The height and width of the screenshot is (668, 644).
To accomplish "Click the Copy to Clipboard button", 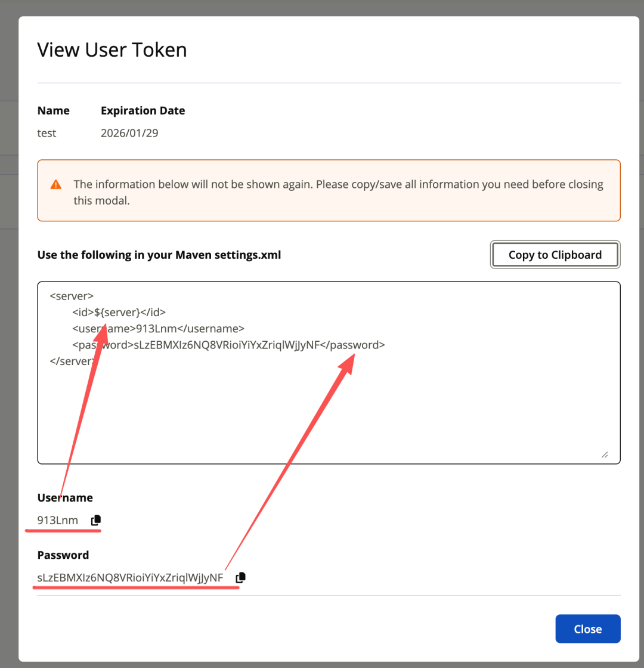I will [x=555, y=255].
